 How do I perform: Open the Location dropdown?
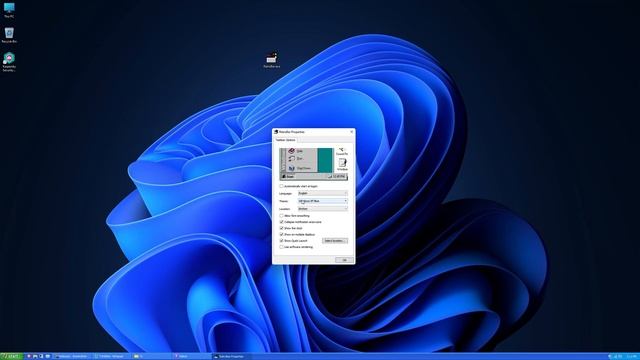(x=322, y=209)
